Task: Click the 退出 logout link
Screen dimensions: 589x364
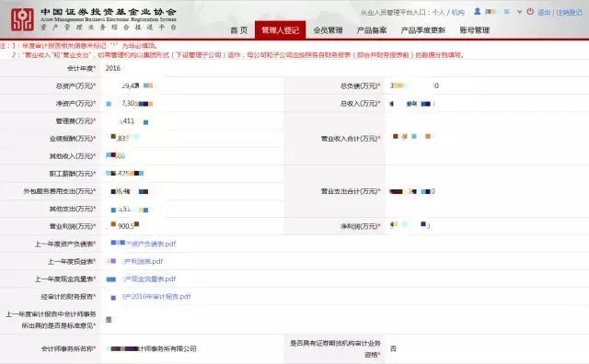Action: tap(544, 12)
